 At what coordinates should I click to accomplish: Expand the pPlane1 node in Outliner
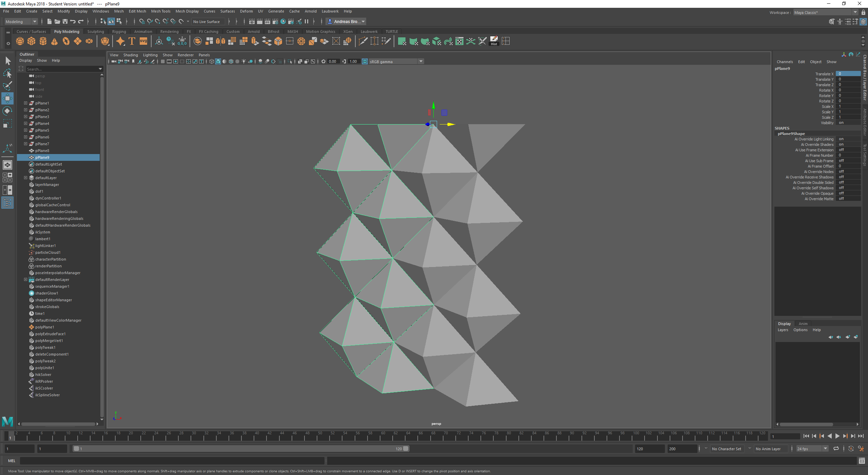click(25, 103)
